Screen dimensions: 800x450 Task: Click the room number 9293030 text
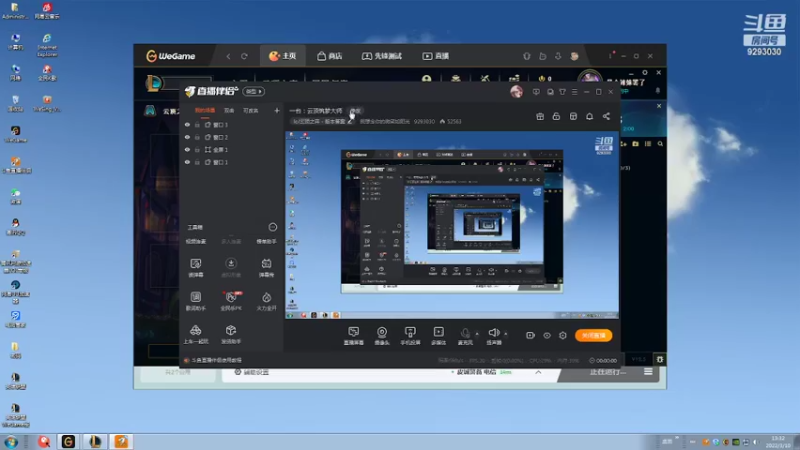pyautogui.click(x=423, y=121)
